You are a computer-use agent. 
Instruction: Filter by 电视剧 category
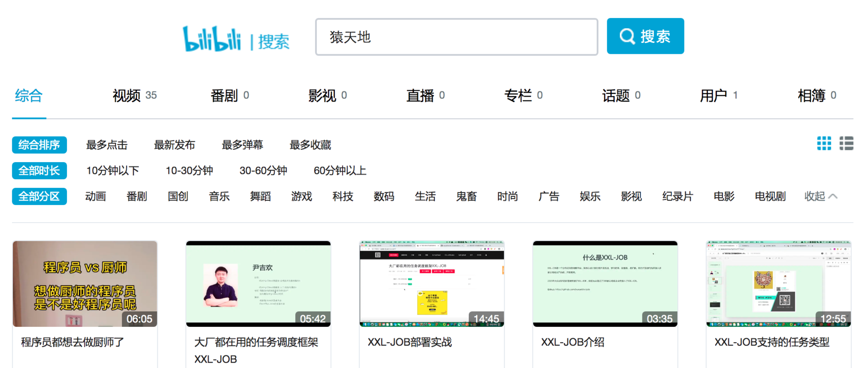[770, 196]
